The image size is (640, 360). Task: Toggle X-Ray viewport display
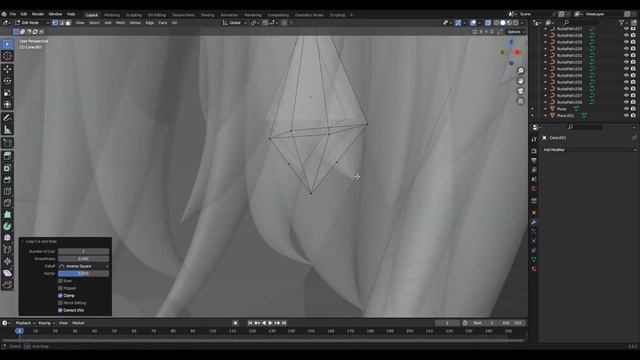(488, 23)
